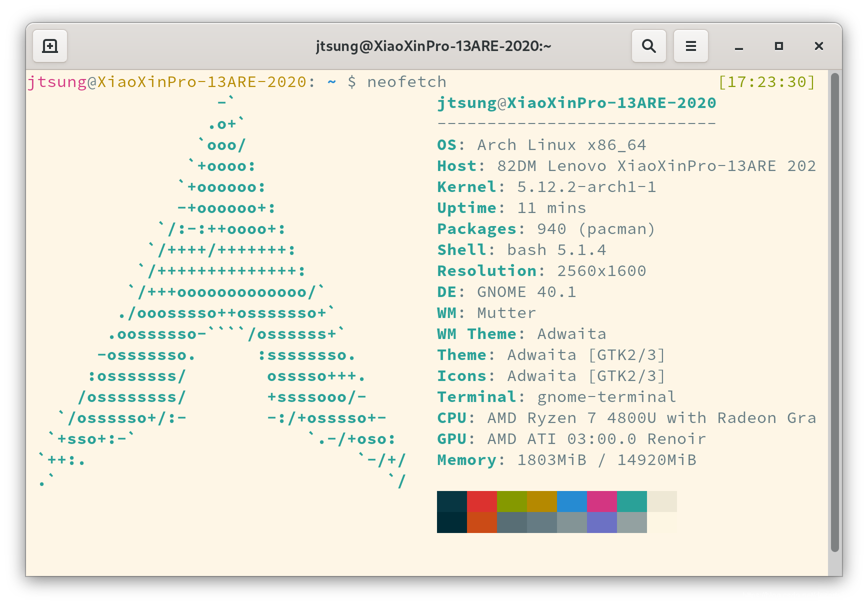Click the magenta color block
868x605 pixels.
tap(602, 501)
